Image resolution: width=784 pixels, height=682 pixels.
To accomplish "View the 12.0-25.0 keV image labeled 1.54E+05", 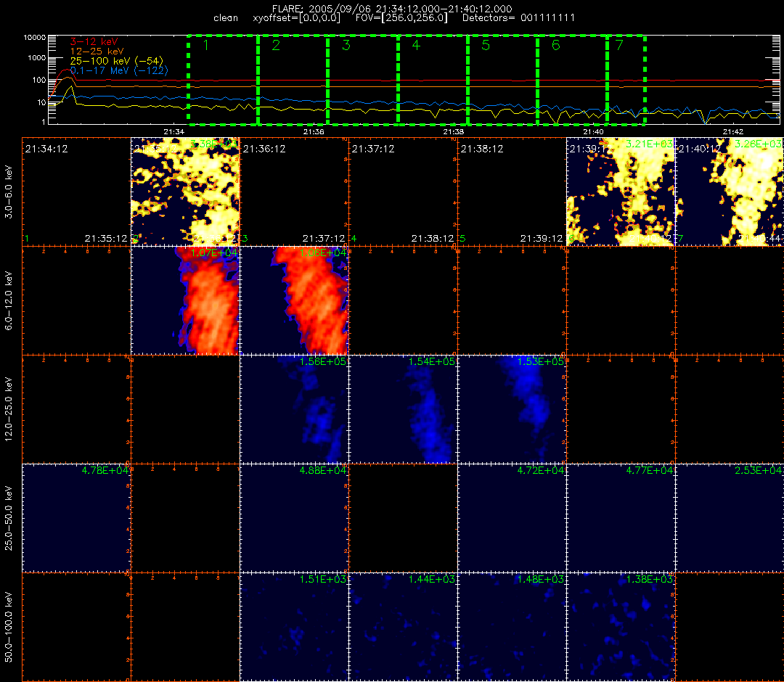I will [x=403, y=409].
